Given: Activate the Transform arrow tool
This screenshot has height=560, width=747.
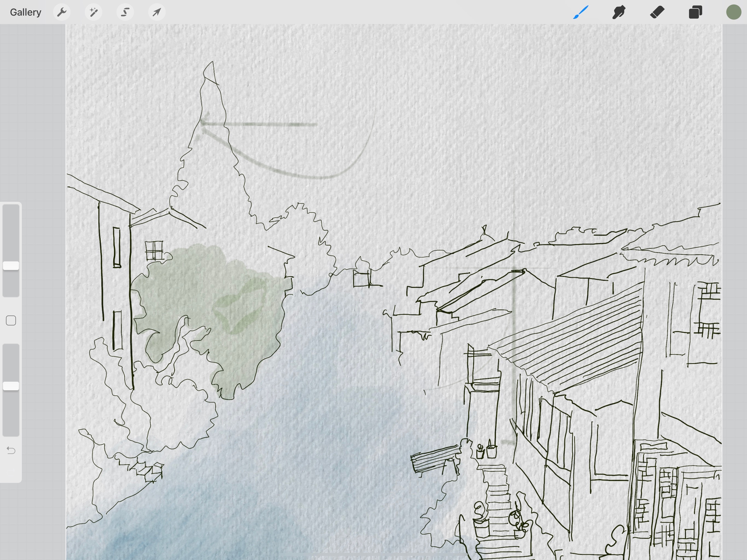Looking at the screenshot, I should point(157,13).
